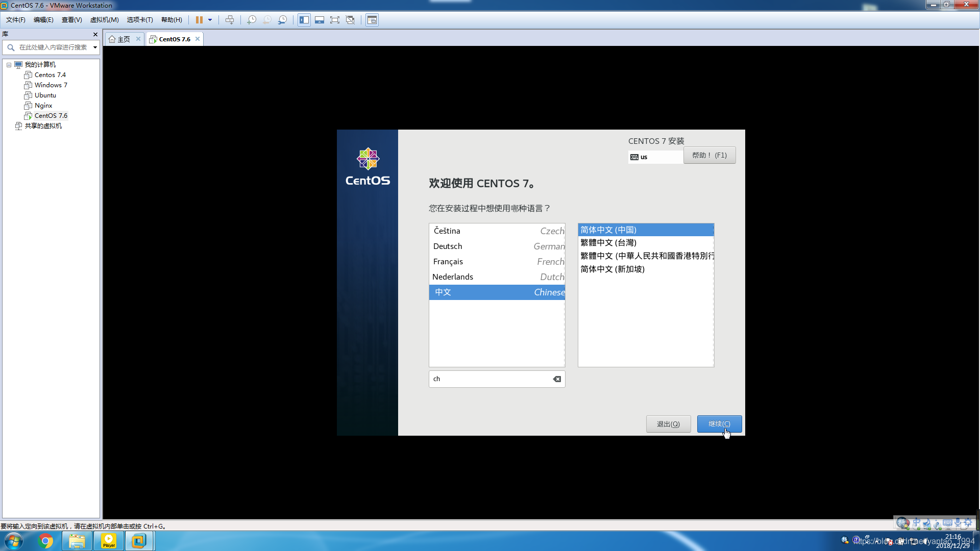
Task: Choose 简体中文 (新加坡) locale
Action: pyautogui.click(x=646, y=269)
